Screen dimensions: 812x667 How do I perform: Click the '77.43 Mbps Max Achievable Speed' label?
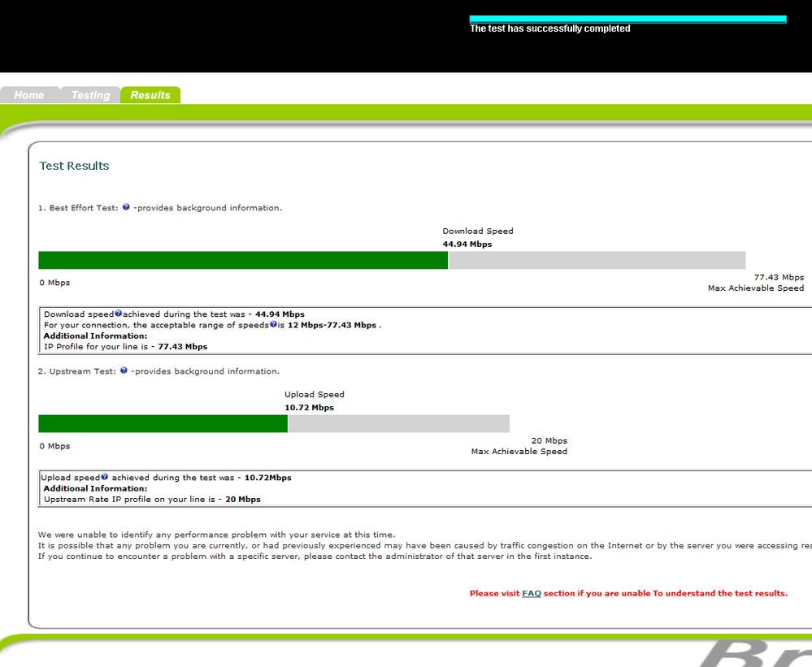click(x=756, y=283)
